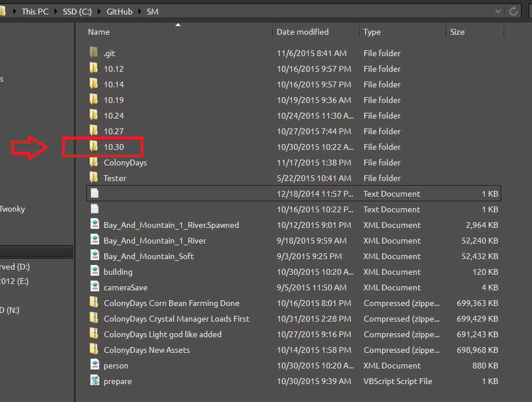Select the 10.24 folder icon

pos(94,115)
